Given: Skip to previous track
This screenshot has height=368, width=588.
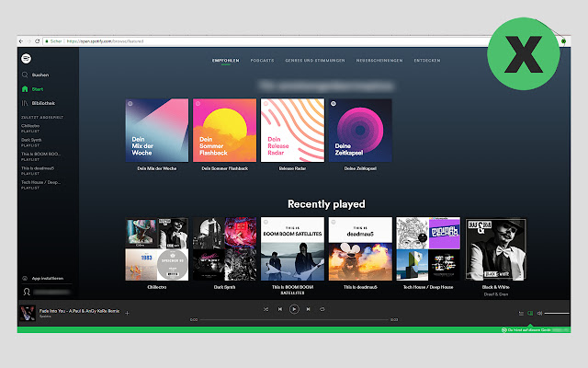Looking at the screenshot, I should [279, 309].
